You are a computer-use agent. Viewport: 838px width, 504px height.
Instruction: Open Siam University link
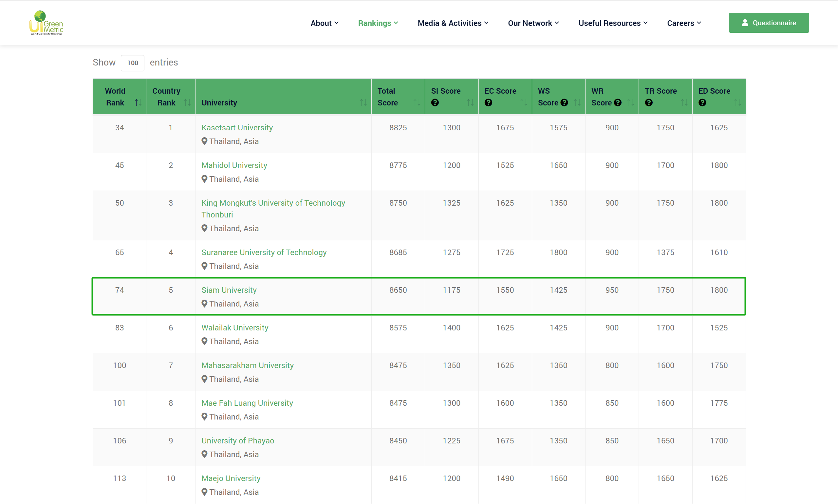(x=229, y=290)
